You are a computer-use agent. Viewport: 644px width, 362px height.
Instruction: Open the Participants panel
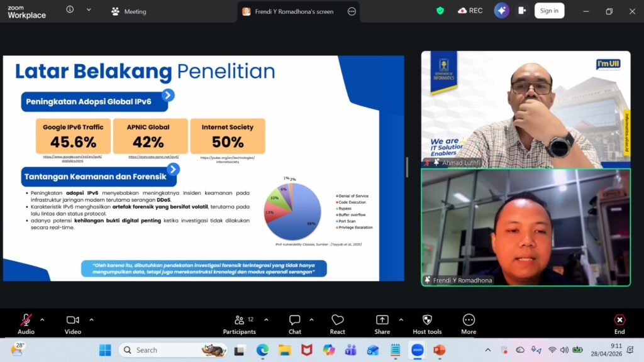240,324
